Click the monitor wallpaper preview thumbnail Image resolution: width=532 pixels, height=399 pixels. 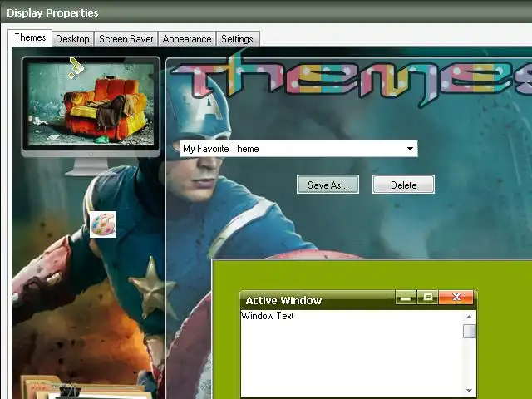click(x=91, y=105)
